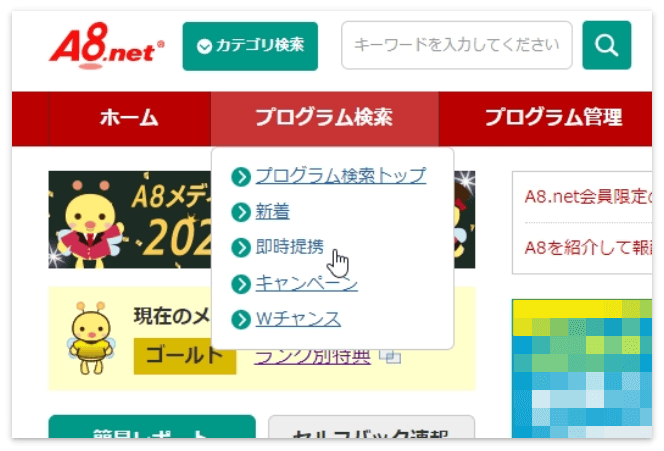The height and width of the screenshot is (451, 664).
Task: Open the ランク別特典 link
Action: (x=313, y=357)
